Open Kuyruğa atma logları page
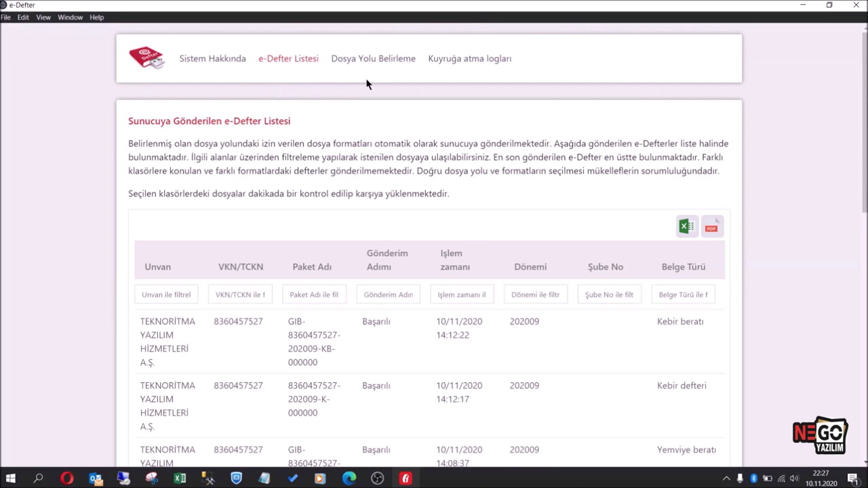Viewport: 868px width, 488px height. coord(469,58)
